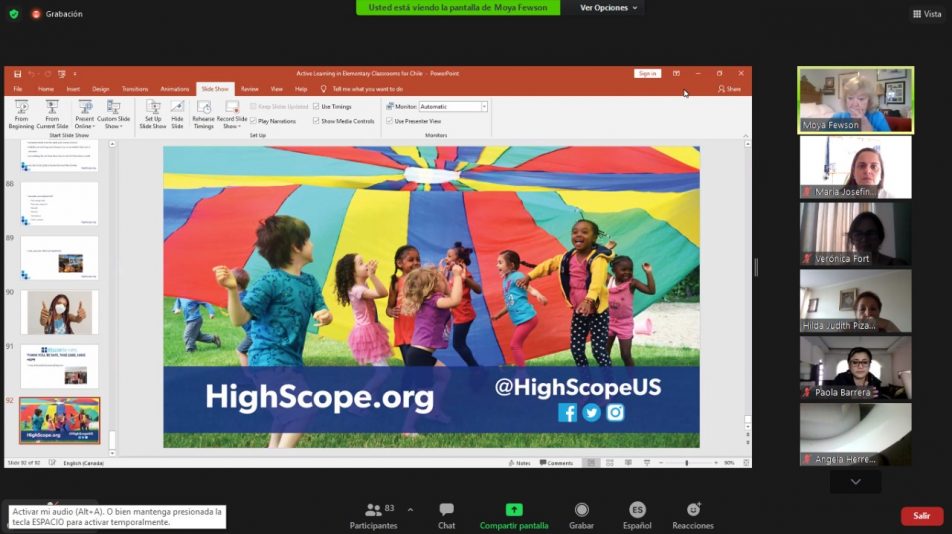Viewport: 952px width, 534px height.
Task: Start slide show From Current Slide
Action: coord(52,115)
